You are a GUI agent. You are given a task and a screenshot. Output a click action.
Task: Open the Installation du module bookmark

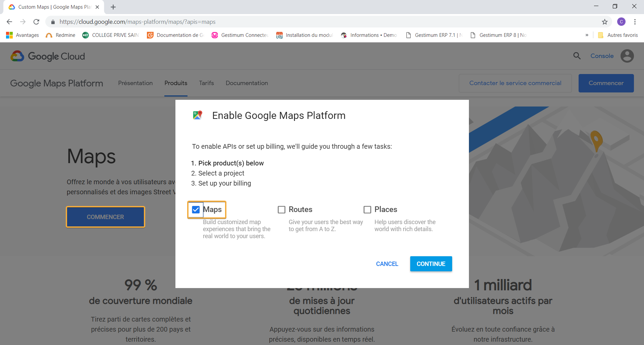click(305, 35)
